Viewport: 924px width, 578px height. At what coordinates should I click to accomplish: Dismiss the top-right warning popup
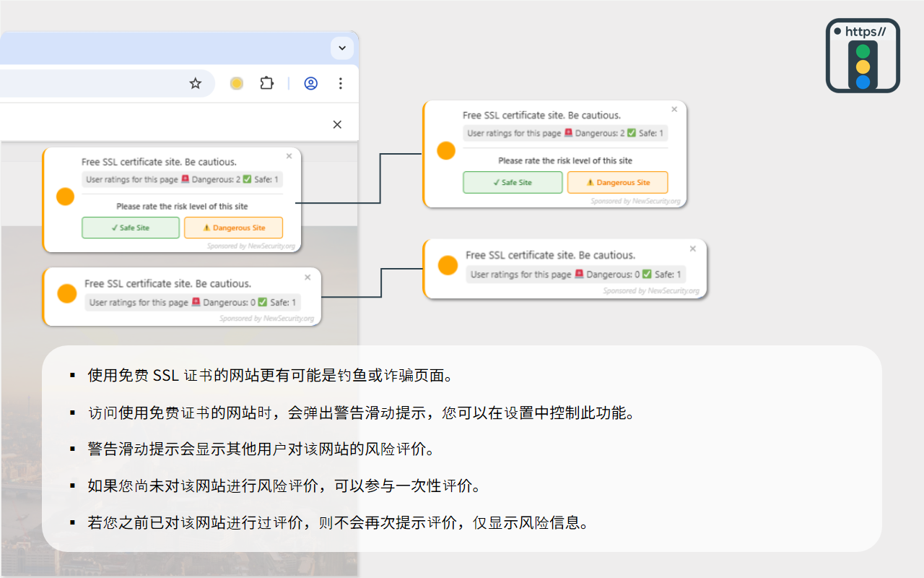click(674, 108)
